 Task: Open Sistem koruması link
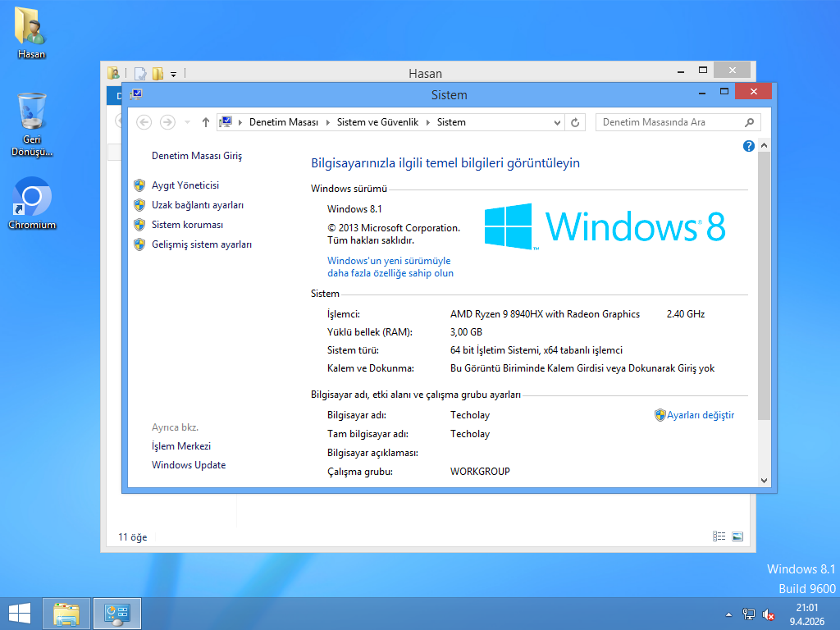point(188,225)
